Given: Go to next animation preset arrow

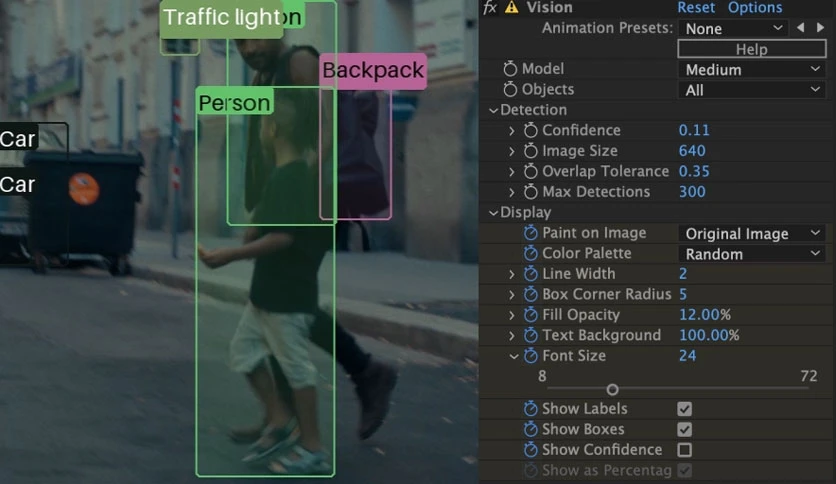Looking at the screenshot, I should (x=821, y=28).
